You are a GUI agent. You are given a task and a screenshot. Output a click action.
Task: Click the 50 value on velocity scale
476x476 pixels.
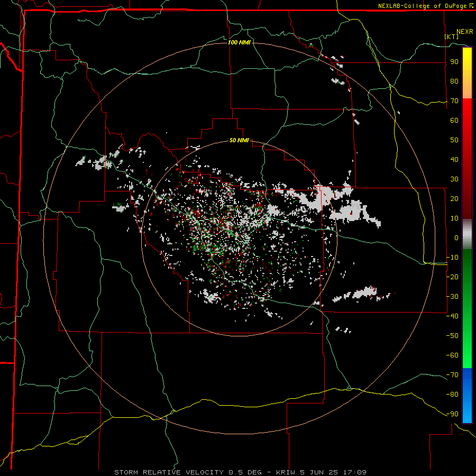[x=454, y=140]
